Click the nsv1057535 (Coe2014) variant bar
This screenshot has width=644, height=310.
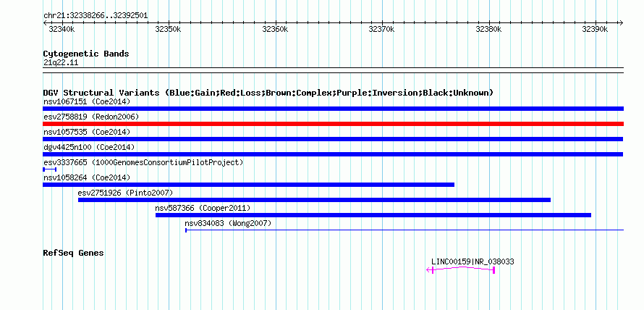[333, 139]
